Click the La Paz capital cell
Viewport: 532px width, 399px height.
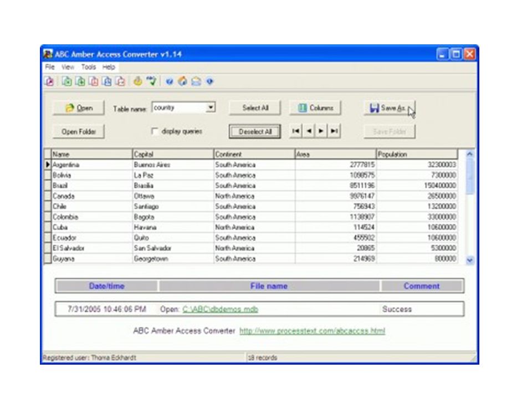(173, 175)
